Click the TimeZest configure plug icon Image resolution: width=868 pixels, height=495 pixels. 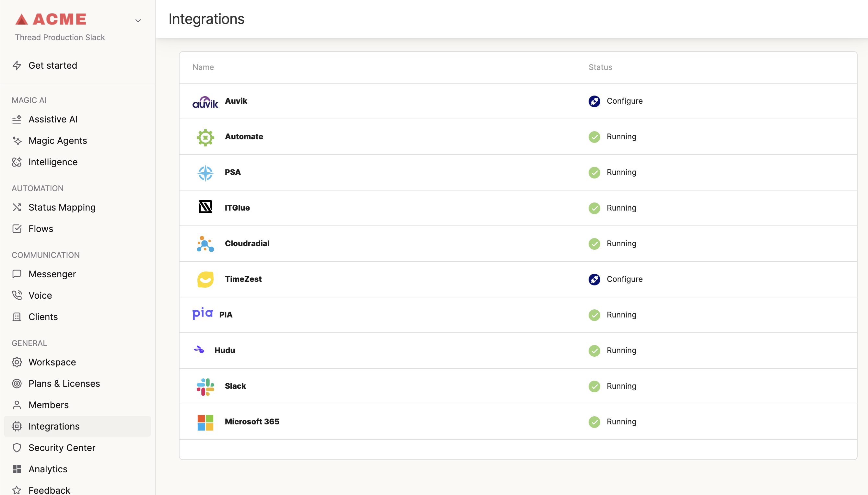coord(594,279)
